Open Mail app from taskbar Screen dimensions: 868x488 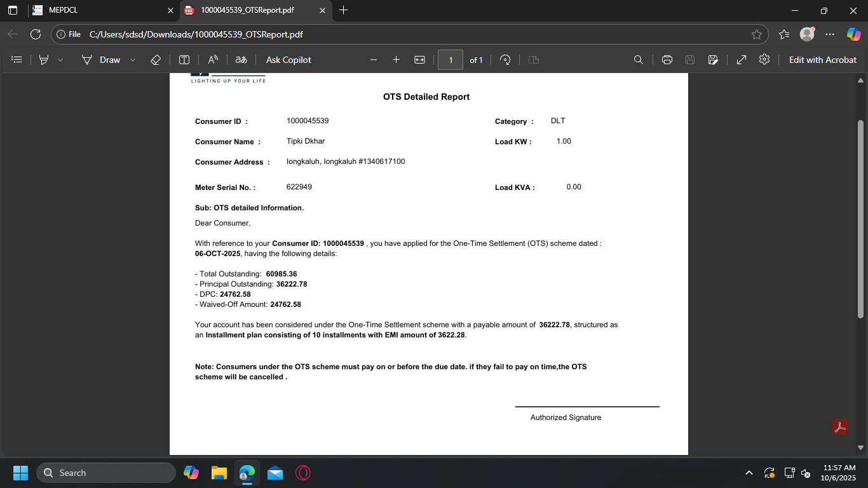(275, 473)
